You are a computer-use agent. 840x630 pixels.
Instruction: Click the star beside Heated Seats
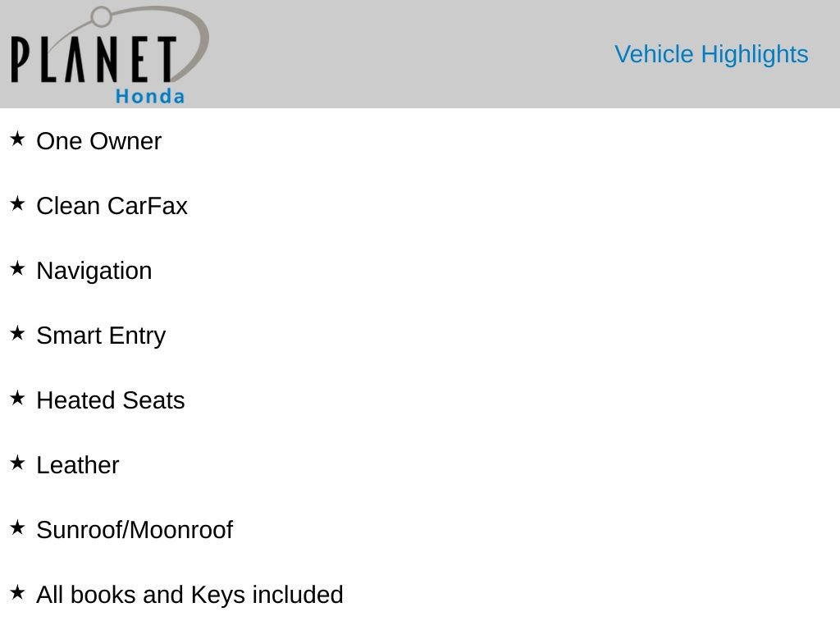[x=17, y=398]
